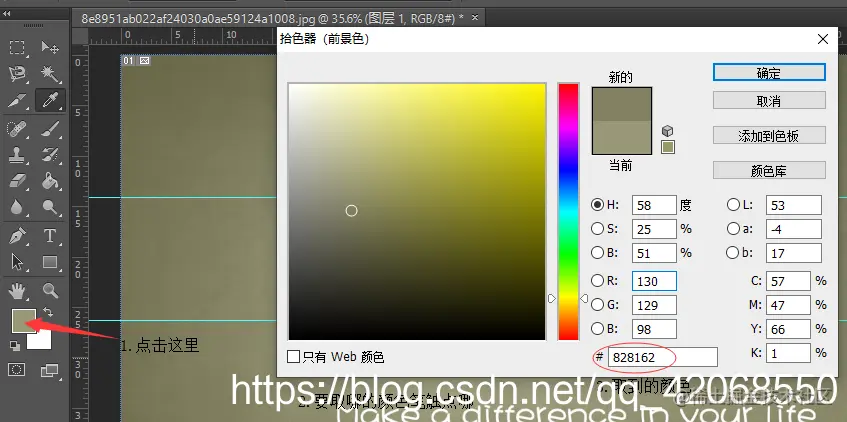This screenshot has height=422, width=847.
Task: Click the 取消 button
Action: click(769, 101)
